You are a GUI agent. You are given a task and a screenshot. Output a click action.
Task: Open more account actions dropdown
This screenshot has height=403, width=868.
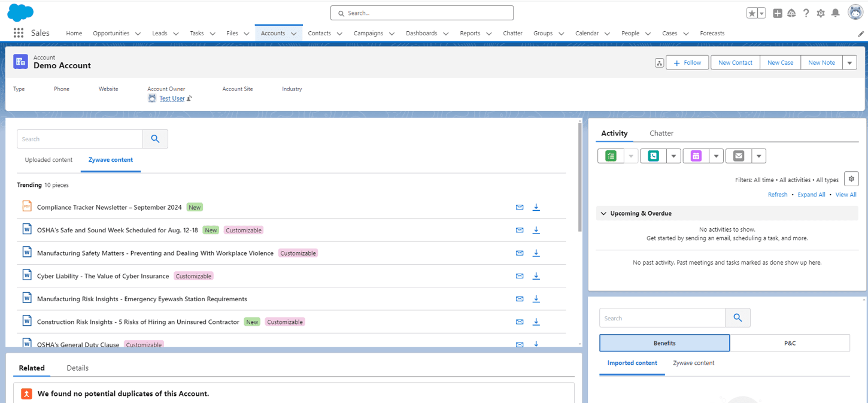849,63
